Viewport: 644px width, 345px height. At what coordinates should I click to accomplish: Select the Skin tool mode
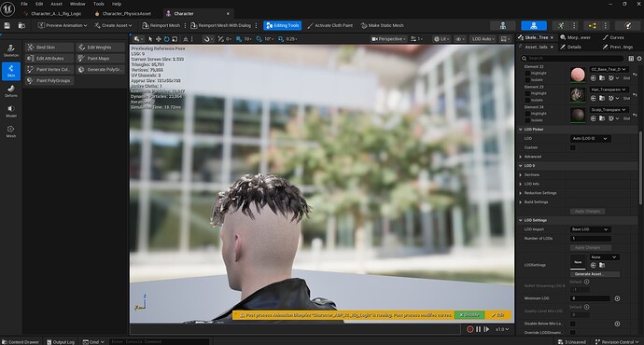pos(11,71)
